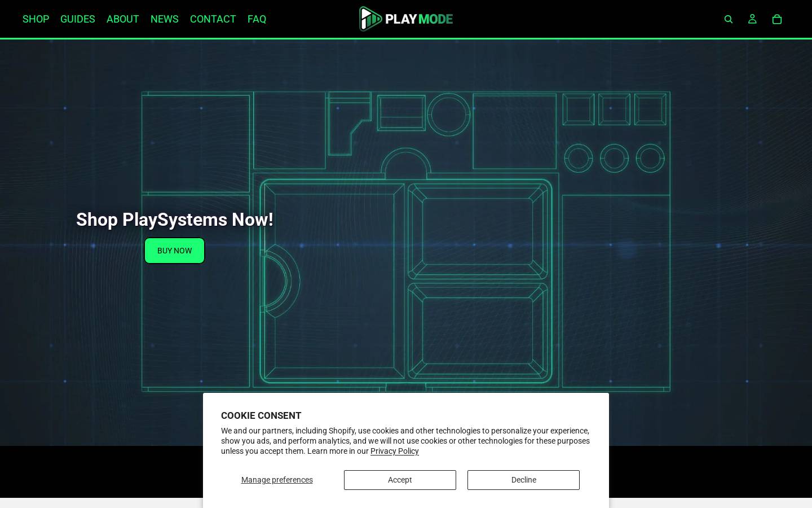Open the search icon in header

[729, 19]
